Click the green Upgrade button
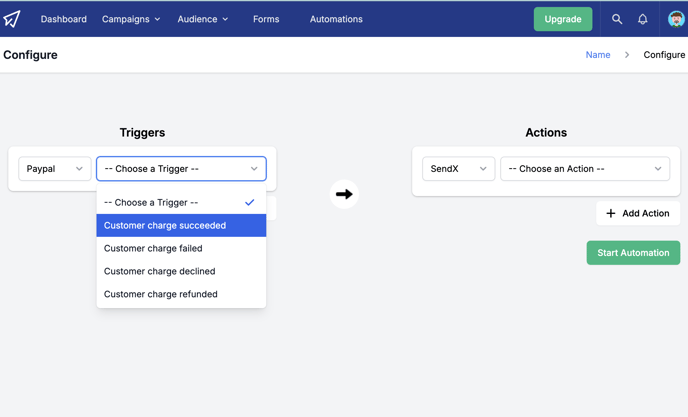688x417 pixels. (x=563, y=19)
